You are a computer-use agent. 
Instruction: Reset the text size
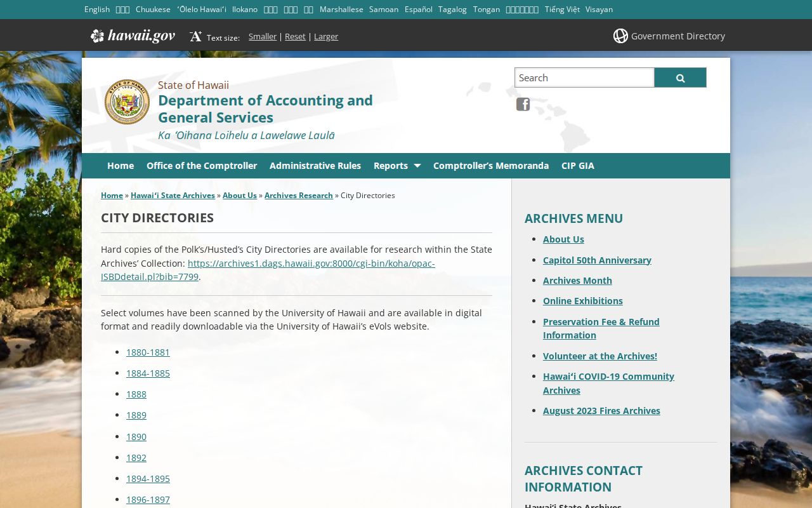[x=295, y=37]
